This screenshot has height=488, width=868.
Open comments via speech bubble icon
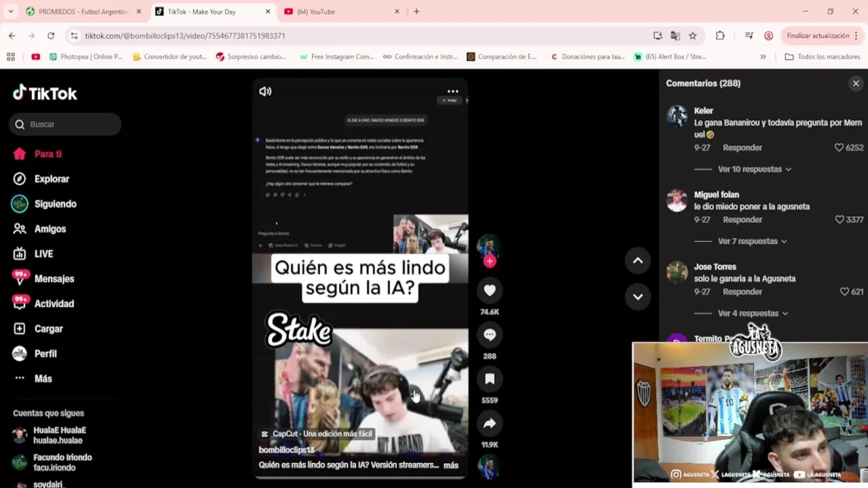click(x=490, y=335)
